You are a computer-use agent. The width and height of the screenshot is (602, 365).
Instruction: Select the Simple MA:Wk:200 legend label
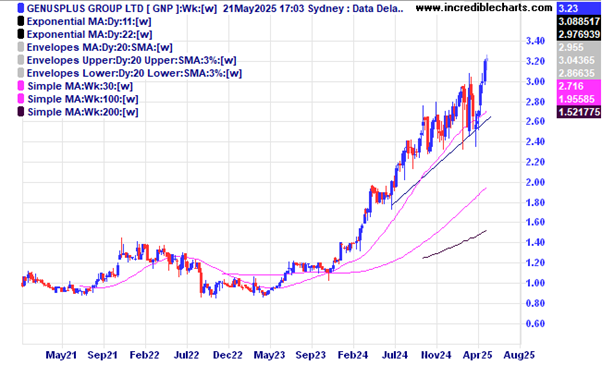point(83,112)
